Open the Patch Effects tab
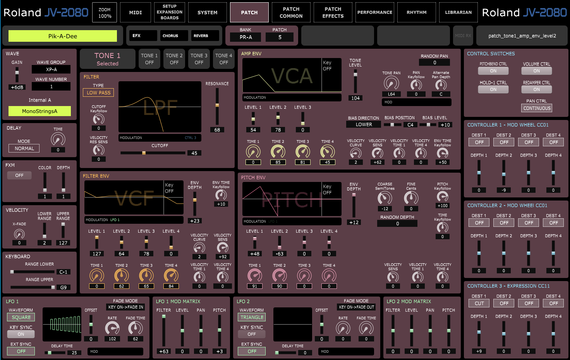570x360 pixels. 333,12
